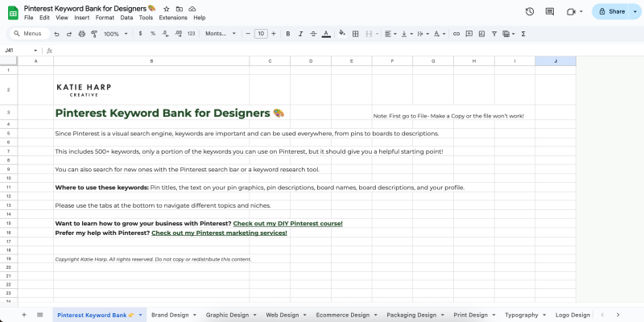Open Filter views dropdown
644x322 pixels.
tap(509, 34)
